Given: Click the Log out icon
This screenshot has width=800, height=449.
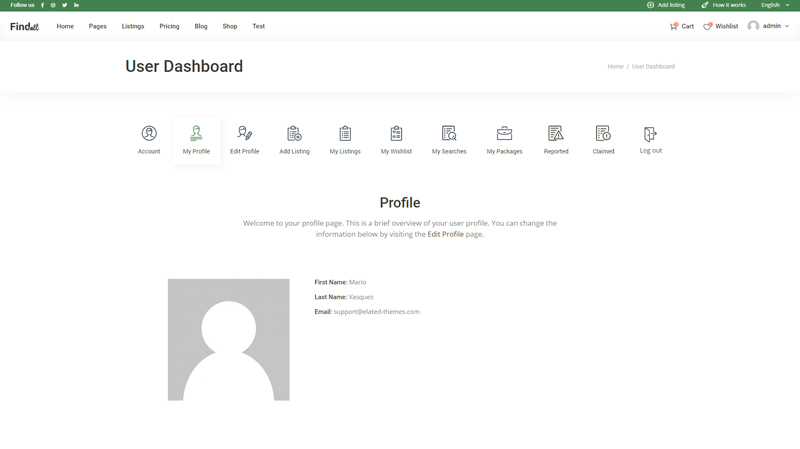Looking at the screenshot, I should coord(651,134).
